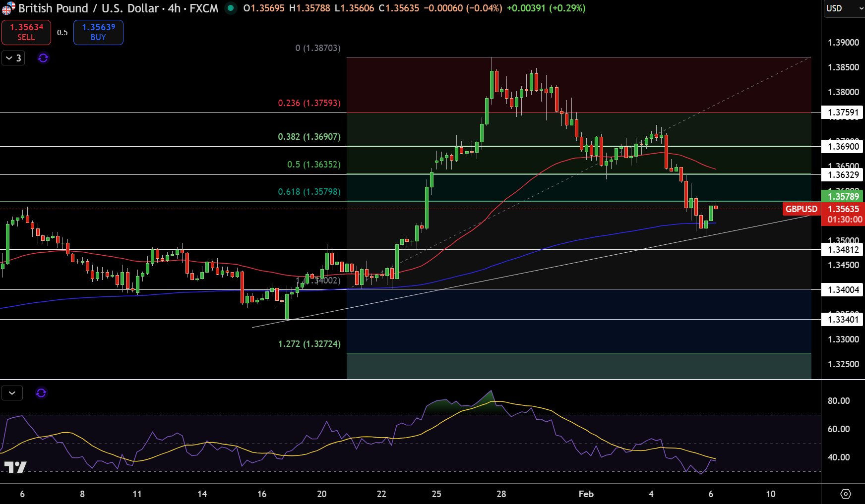This screenshot has width=865, height=504.
Task: Select the 0.5 (1.36352) Fibonacci label
Action: [314, 165]
